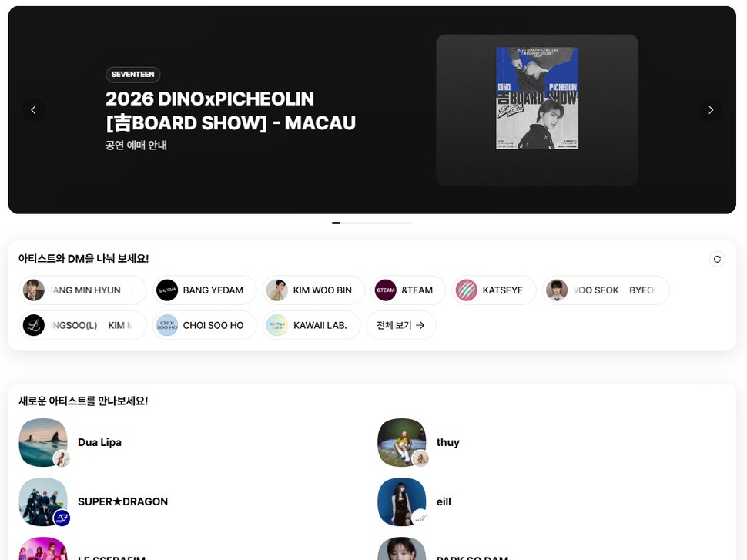747x560 pixels.
Task: Click the L script logo avatar
Action: pos(34,326)
